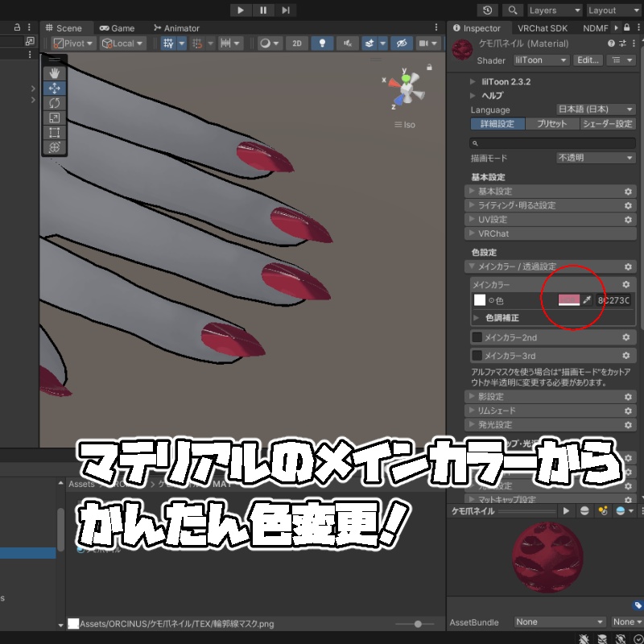Screen dimensions: 644x644
Task: Enable メインカラー2nd checkbox
Action: pos(477,337)
